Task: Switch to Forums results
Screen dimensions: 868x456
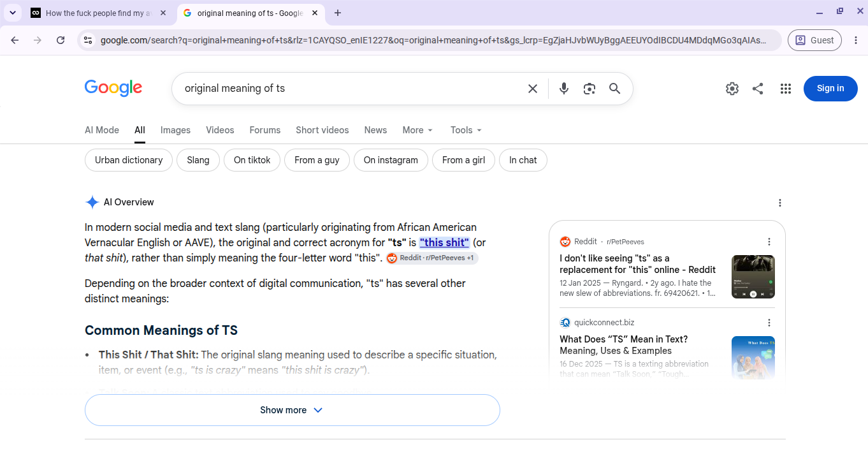Action: (265, 130)
